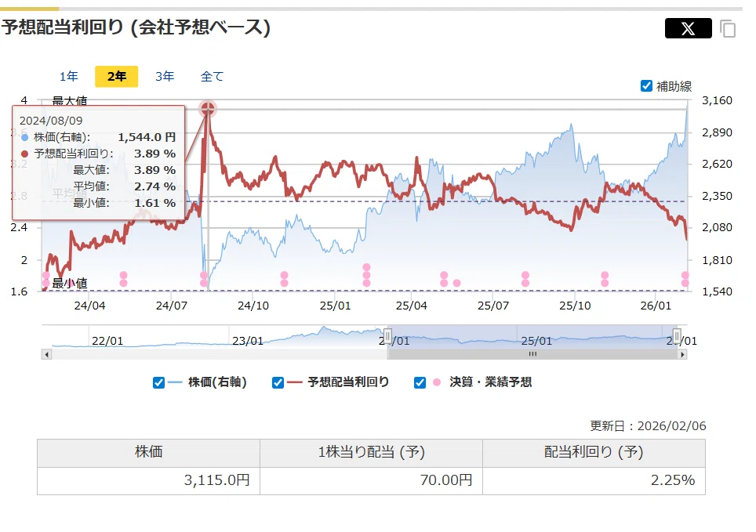Click the pink earnings dots near 25/08
Screen dimensions: 756x532
(525, 279)
